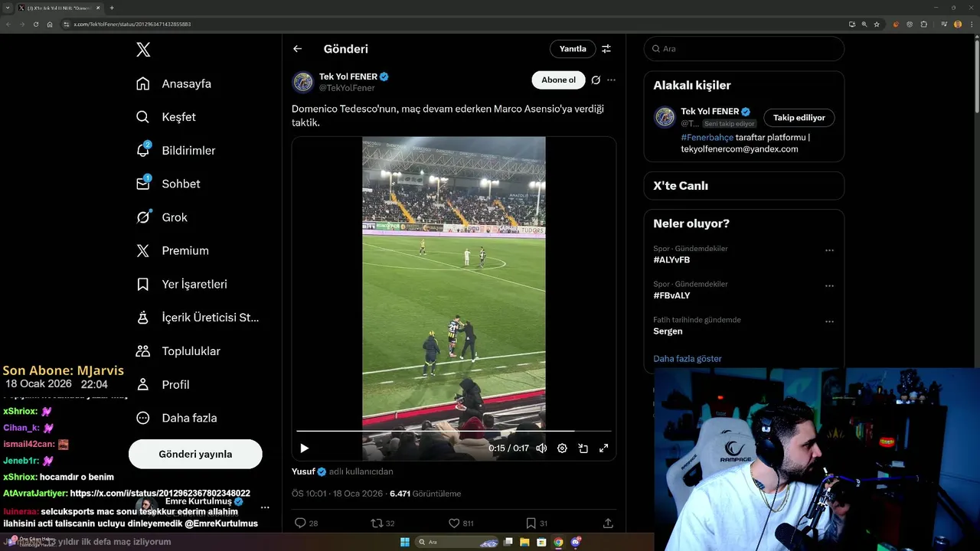Mute the video volume icon
Image resolution: width=980 pixels, height=551 pixels.
pos(541,448)
